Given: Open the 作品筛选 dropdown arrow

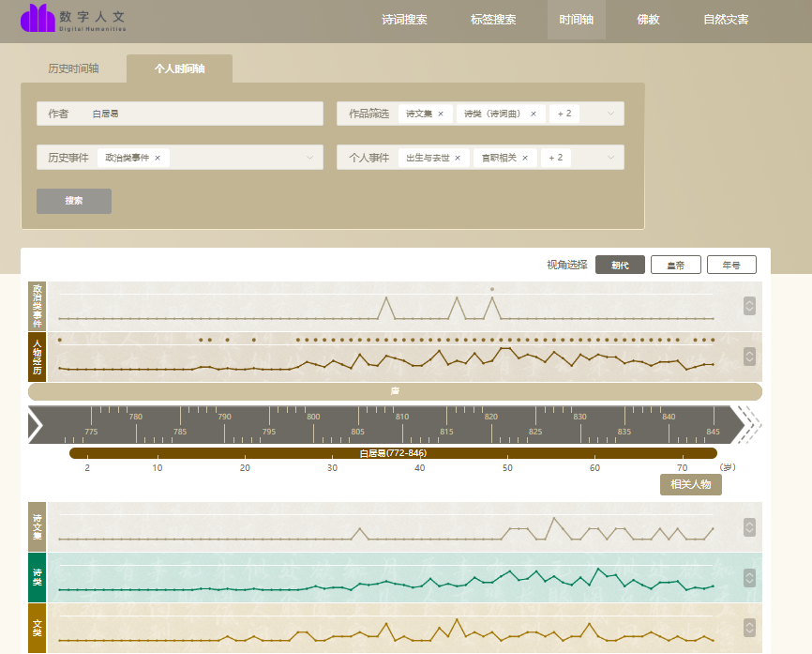Looking at the screenshot, I should point(611,114).
